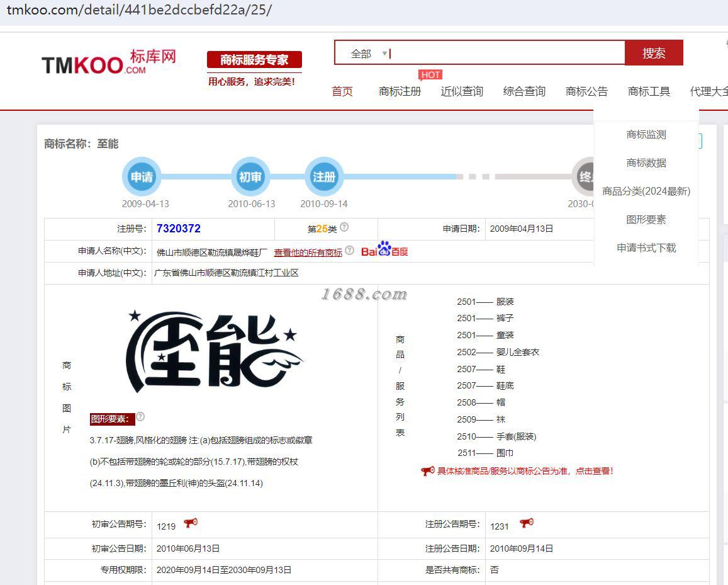The height and width of the screenshot is (585, 728).
Task: Go to 首页 in the navigation
Action: click(x=342, y=91)
